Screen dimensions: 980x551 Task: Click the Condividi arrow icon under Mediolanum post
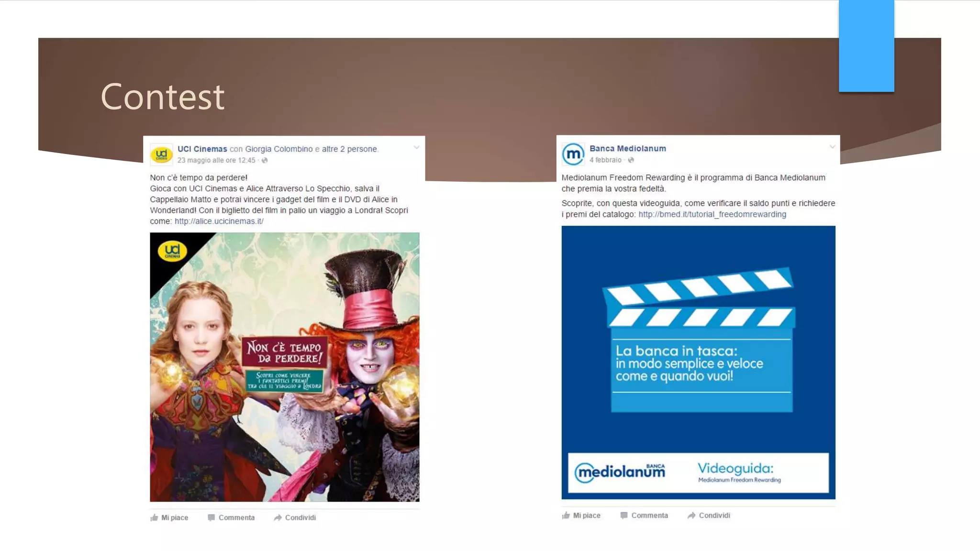coord(691,515)
